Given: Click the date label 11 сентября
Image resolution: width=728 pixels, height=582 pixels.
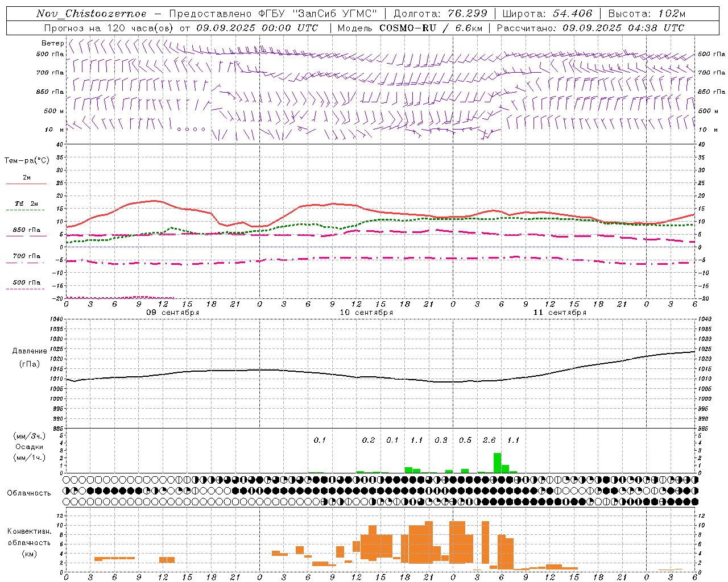Looking at the screenshot, I should pyautogui.click(x=560, y=313).
